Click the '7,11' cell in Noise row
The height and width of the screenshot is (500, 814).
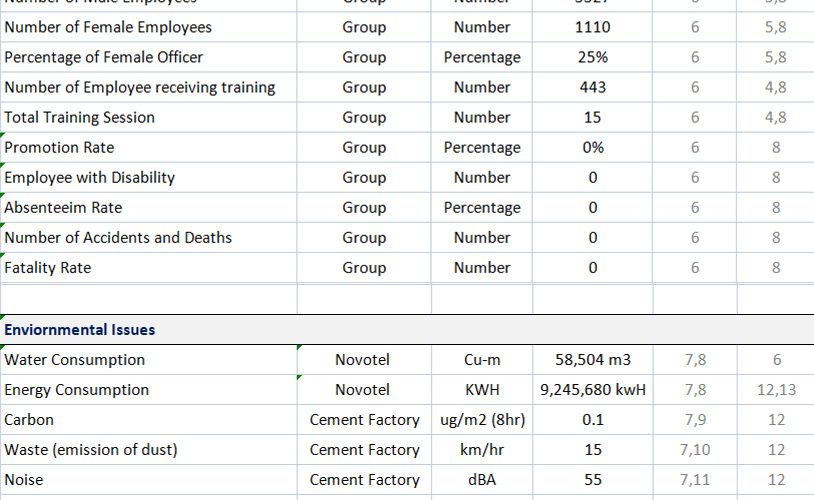[695, 480]
